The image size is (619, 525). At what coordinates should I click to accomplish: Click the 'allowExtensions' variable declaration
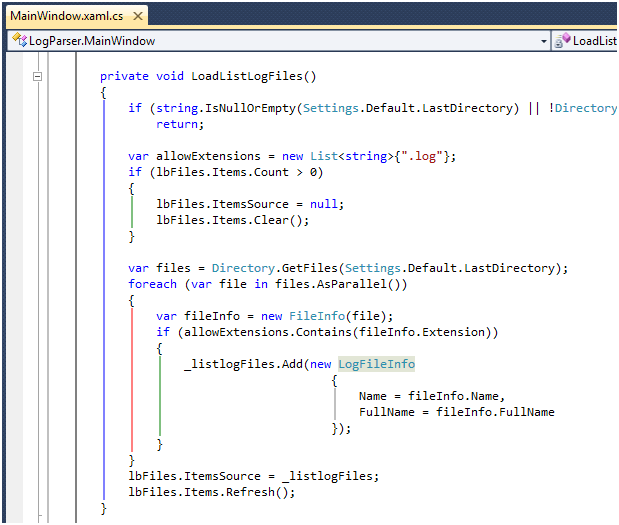(208, 156)
